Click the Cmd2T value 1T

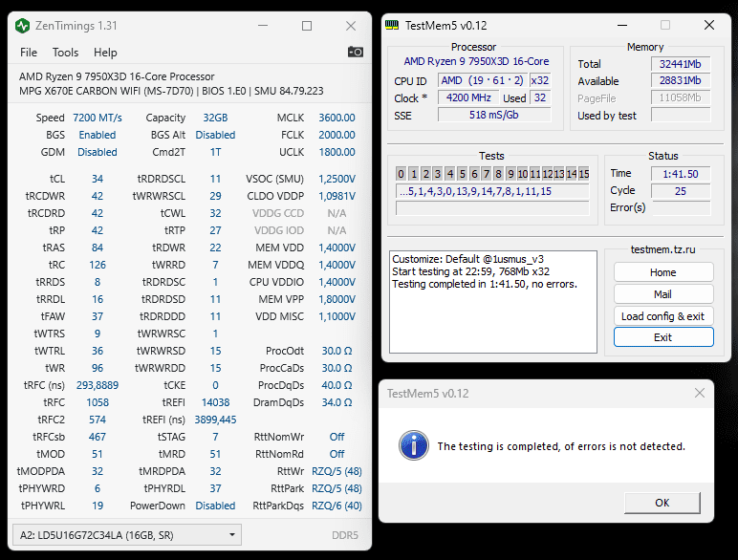[215, 152]
